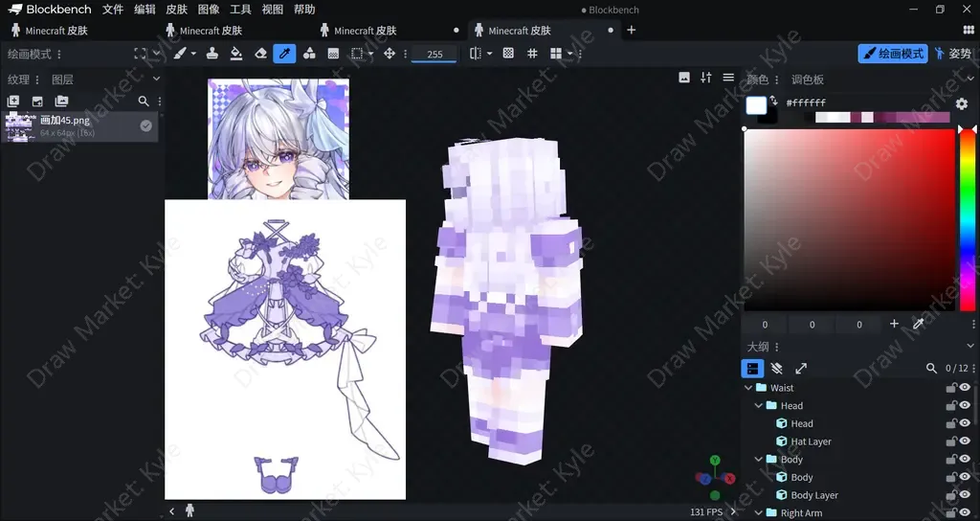Collapse the Body group
The height and width of the screenshot is (521, 980).
[759, 459]
